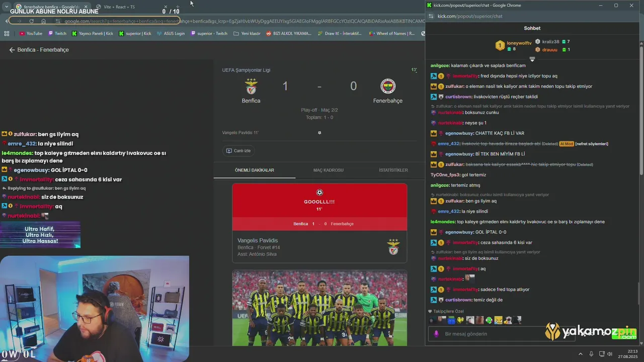Click the Vangelis Pavlidis player name
The width and height of the screenshot is (644, 362).
258,240
